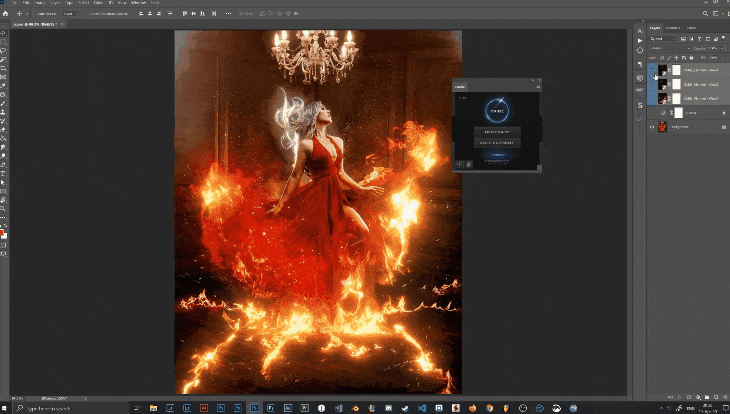
Task: Toggle Show Transform Controls checkbox
Action: tap(87, 14)
